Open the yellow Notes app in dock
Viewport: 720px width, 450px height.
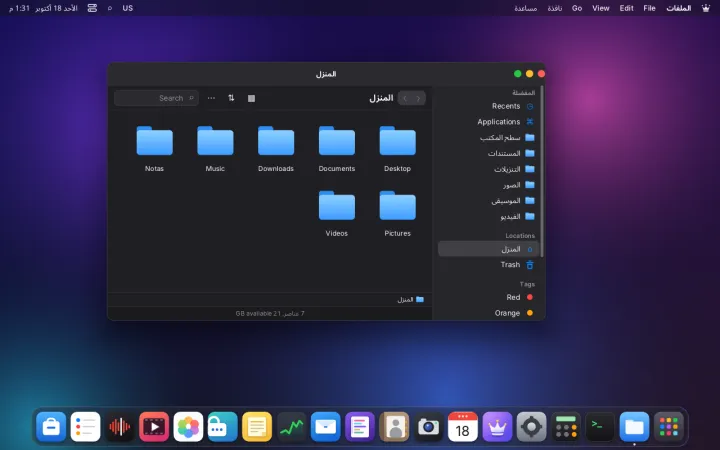tap(257, 427)
